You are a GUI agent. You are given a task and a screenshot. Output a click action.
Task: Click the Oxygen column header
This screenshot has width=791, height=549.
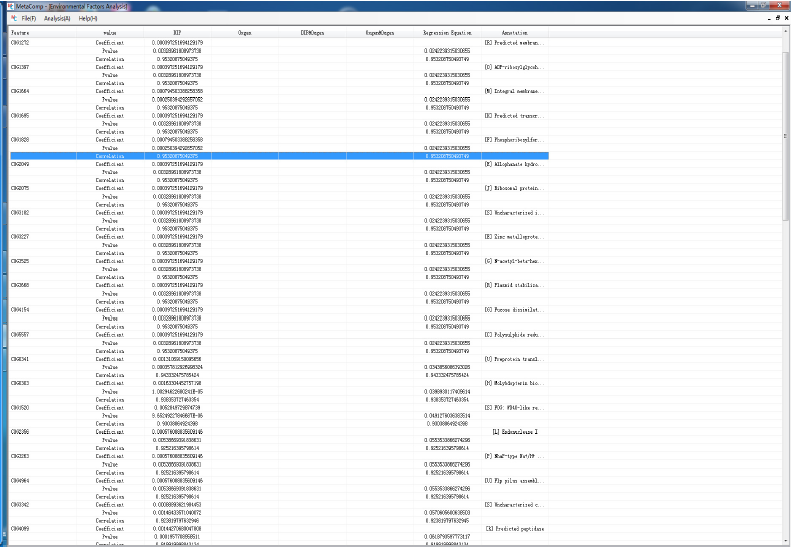245,33
